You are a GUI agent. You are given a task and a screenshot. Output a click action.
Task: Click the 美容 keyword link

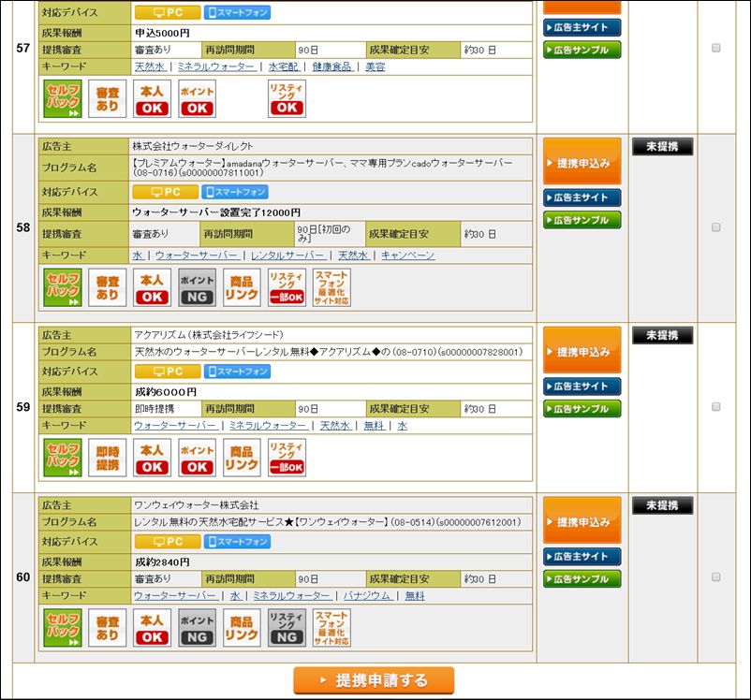(x=375, y=66)
